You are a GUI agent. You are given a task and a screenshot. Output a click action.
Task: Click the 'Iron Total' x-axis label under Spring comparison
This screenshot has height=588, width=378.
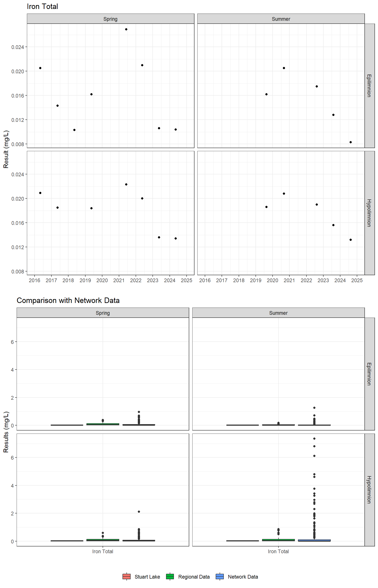[103, 551]
